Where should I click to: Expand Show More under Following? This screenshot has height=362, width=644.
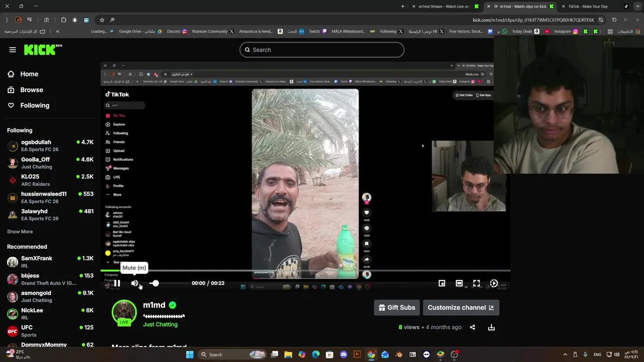pos(20,232)
